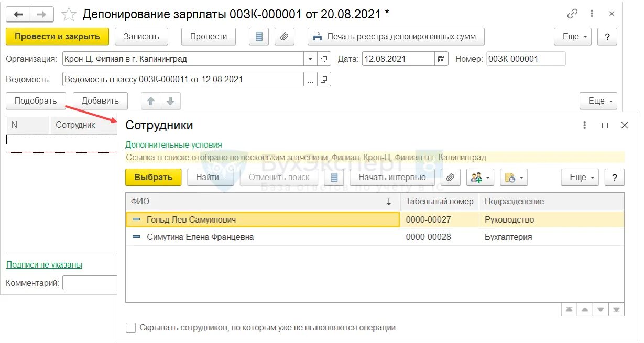644x343 pixels.
Task: Copy link using the chain icon
Action: coord(573,14)
